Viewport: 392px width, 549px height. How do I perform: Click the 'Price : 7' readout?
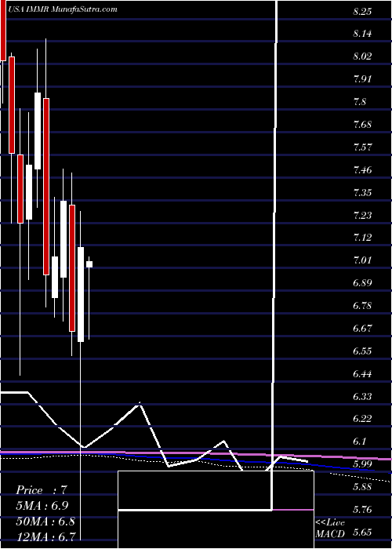pyautogui.click(x=42, y=490)
